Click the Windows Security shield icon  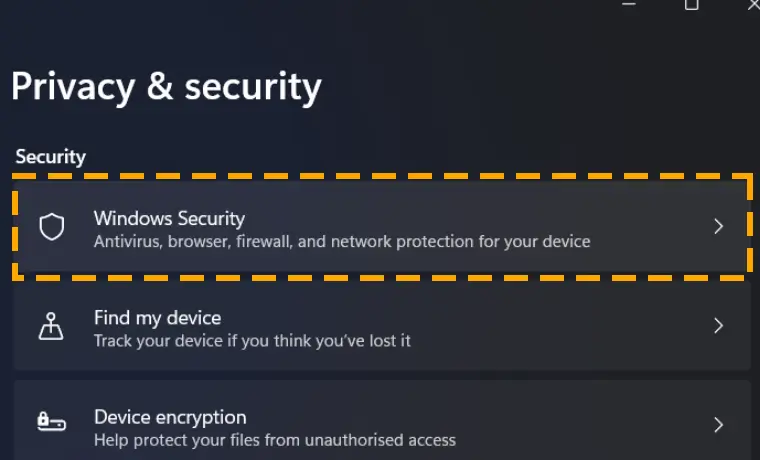point(52,226)
